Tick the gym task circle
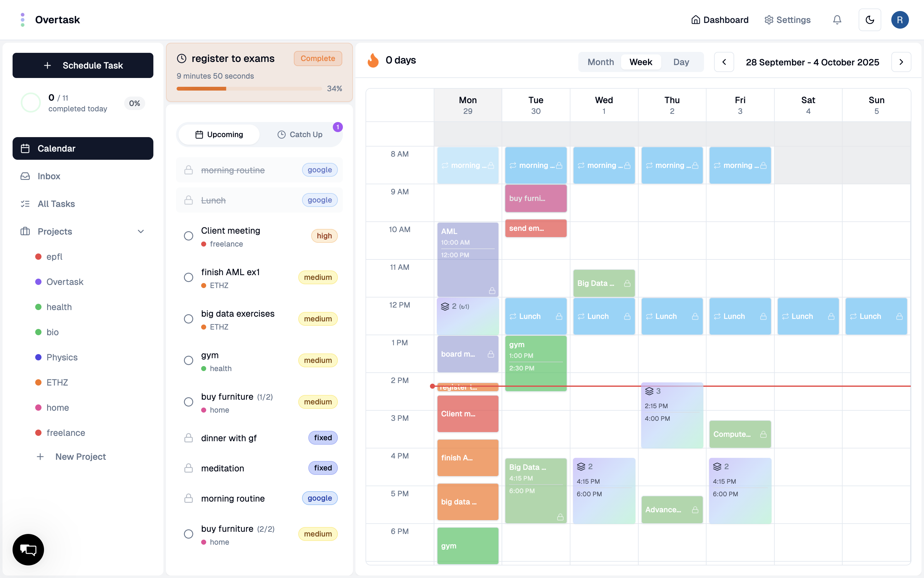Viewport: 924px width, 578px height. pyautogui.click(x=188, y=360)
